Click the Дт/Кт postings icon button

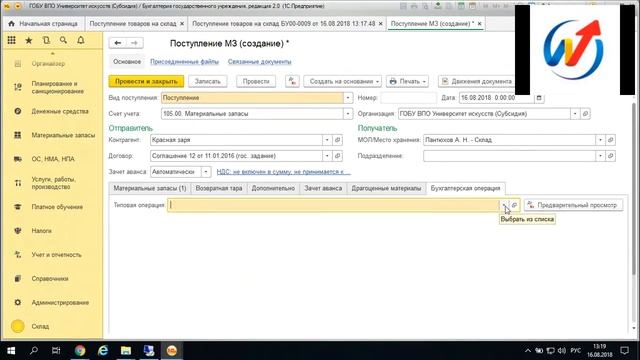pyautogui.click(x=292, y=81)
